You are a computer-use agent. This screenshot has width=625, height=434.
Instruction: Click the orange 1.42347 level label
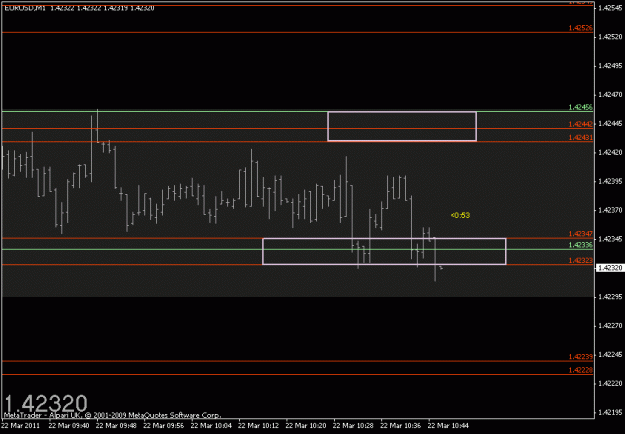[x=580, y=234]
